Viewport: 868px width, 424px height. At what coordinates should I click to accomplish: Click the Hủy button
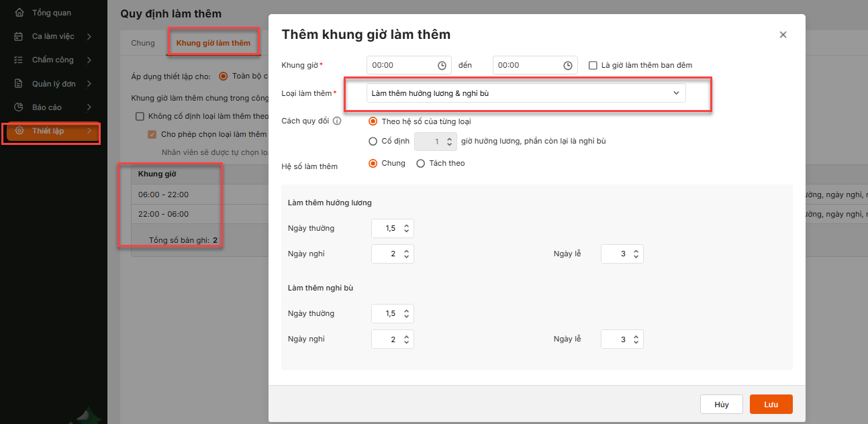tap(722, 405)
